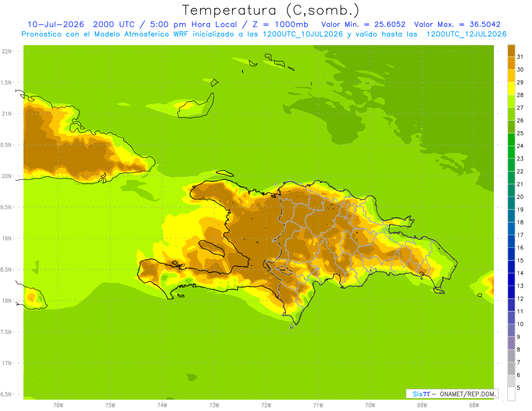The height and width of the screenshot is (411, 532).
Task: Click the legend value label "10"
Action: 520,324
